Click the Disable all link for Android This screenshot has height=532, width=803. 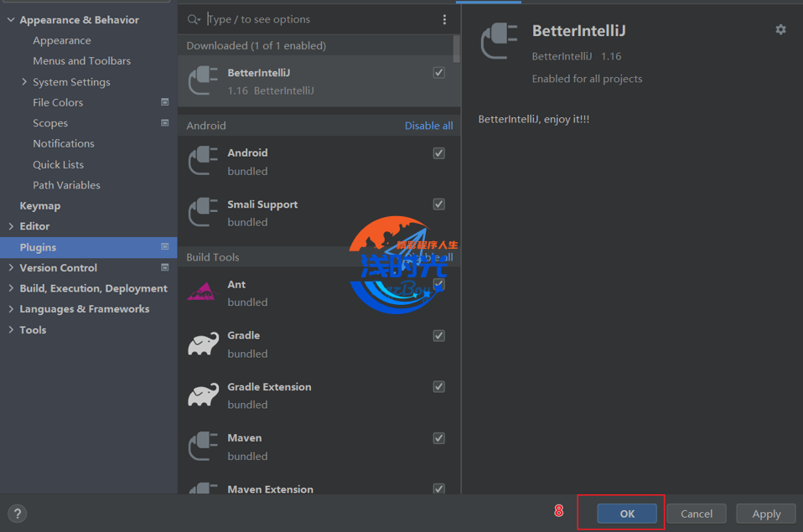428,126
